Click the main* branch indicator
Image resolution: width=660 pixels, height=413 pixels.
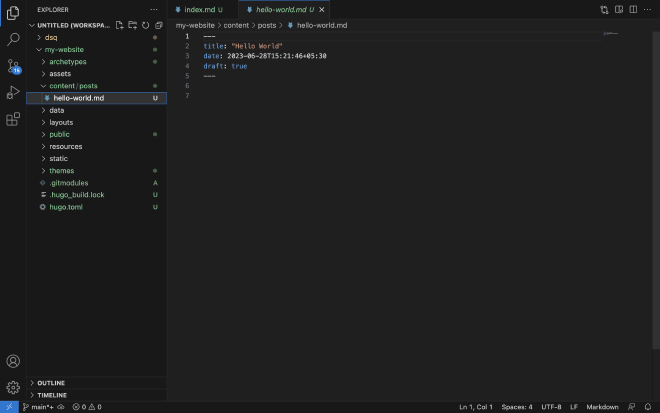click(x=38, y=407)
